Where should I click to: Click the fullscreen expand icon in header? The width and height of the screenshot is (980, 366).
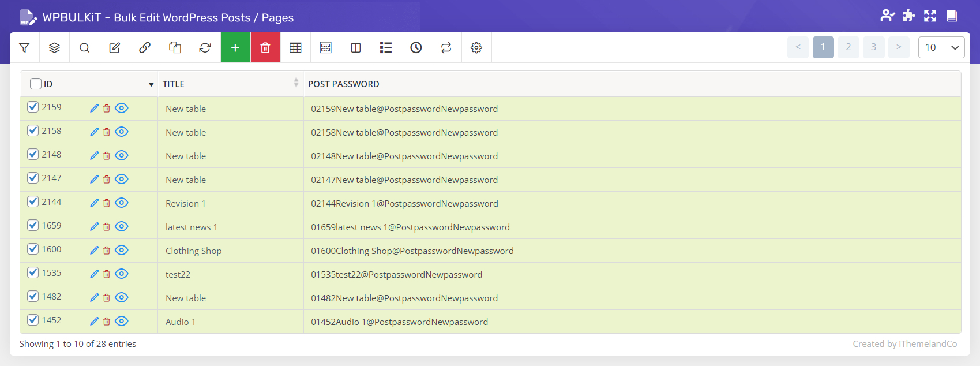930,16
